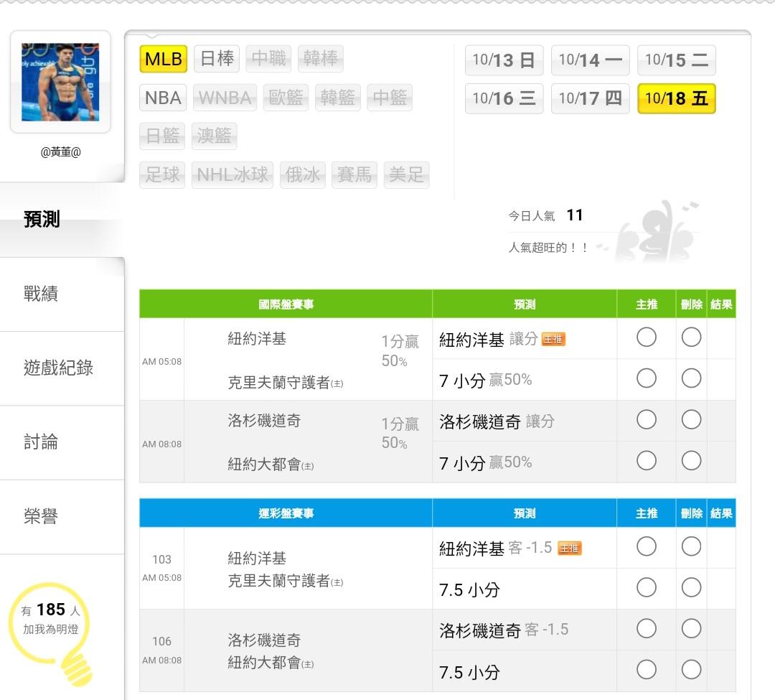Click the 主推 badge beside 紐約洋基 讓分
Image resolution: width=775 pixels, height=700 pixels.
[x=553, y=339]
